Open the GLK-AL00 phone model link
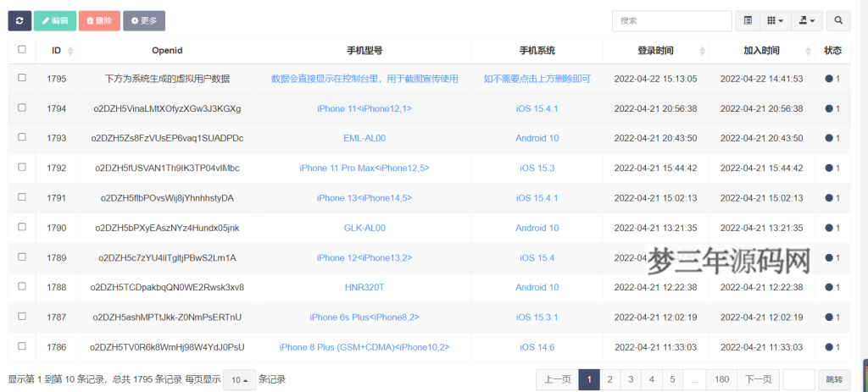The width and height of the screenshot is (868, 392). [x=364, y=228]
